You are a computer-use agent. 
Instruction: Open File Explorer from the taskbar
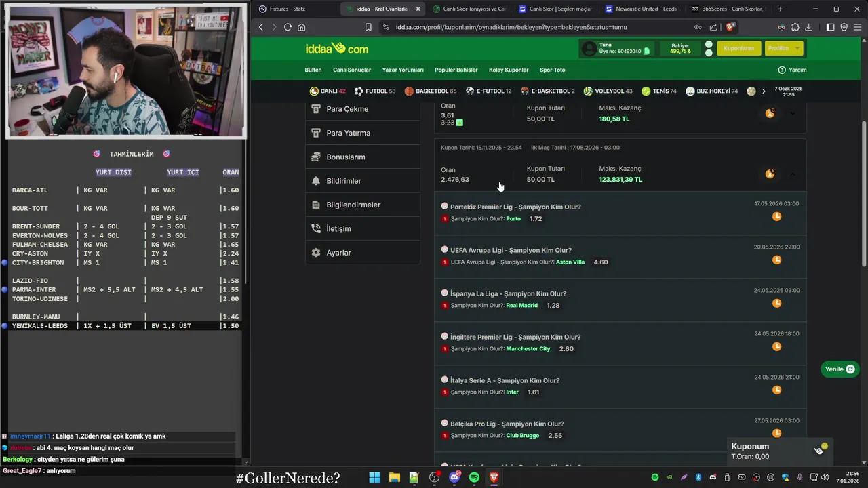coord(394,478)
